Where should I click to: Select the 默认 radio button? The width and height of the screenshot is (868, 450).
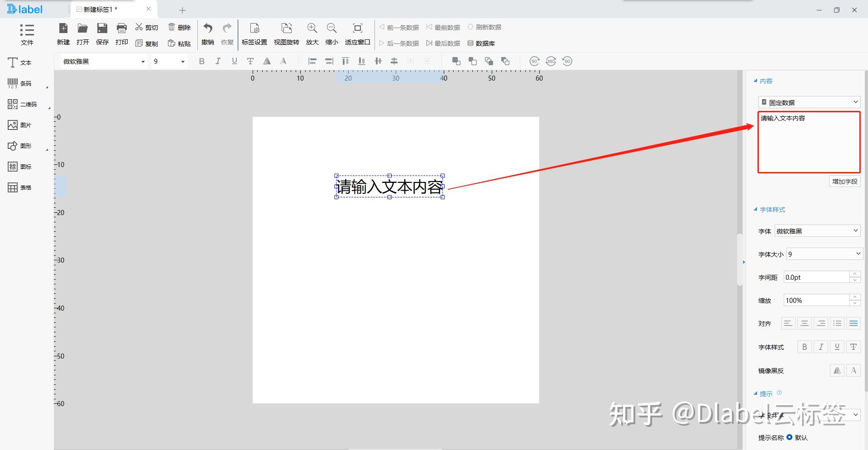point(790,437)
